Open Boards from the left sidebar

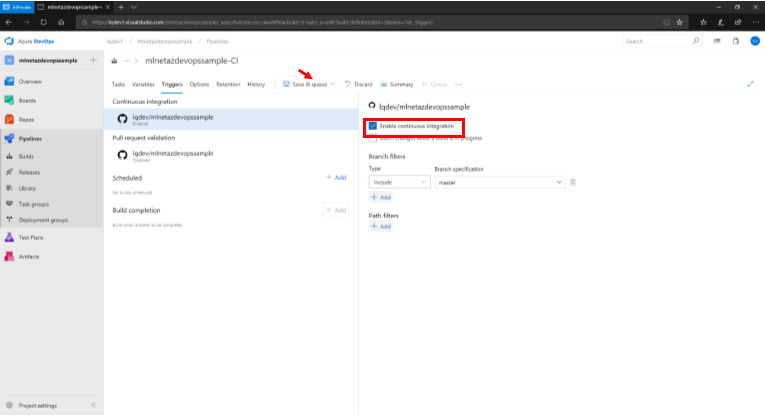point(29,100)
